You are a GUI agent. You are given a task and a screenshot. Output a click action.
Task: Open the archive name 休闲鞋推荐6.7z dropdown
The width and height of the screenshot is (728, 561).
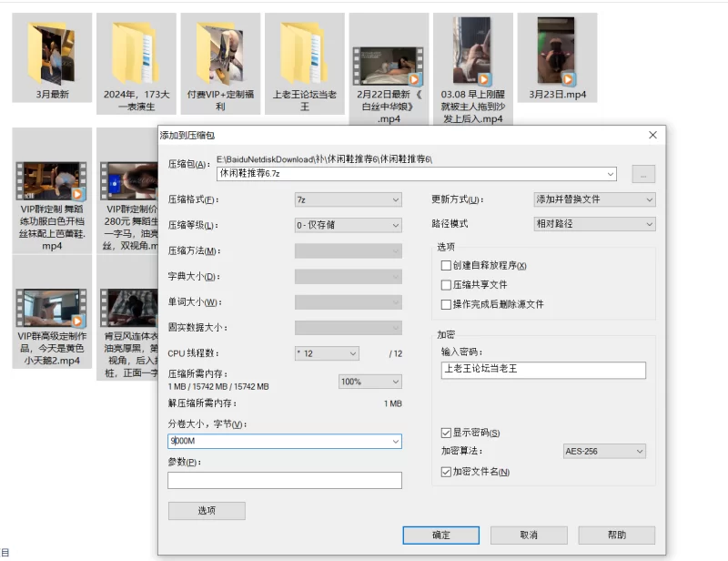[x=610, y=174]
